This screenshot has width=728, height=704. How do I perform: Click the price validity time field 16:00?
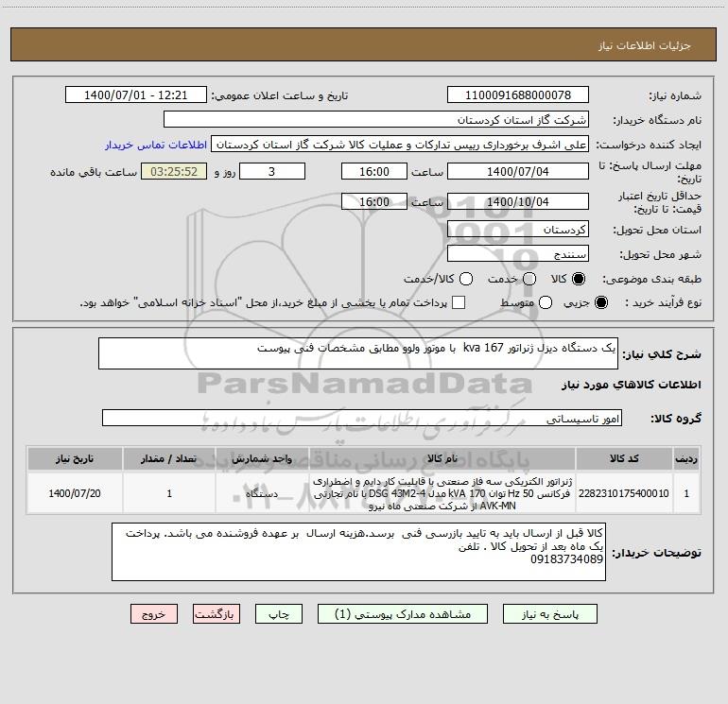pos(374,201)
